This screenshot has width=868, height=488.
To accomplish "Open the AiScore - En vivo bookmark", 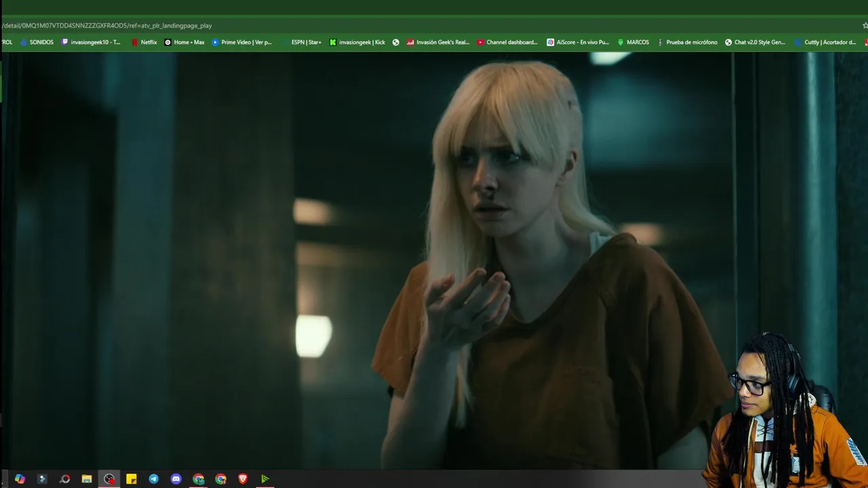I will (x=578, y=42).
